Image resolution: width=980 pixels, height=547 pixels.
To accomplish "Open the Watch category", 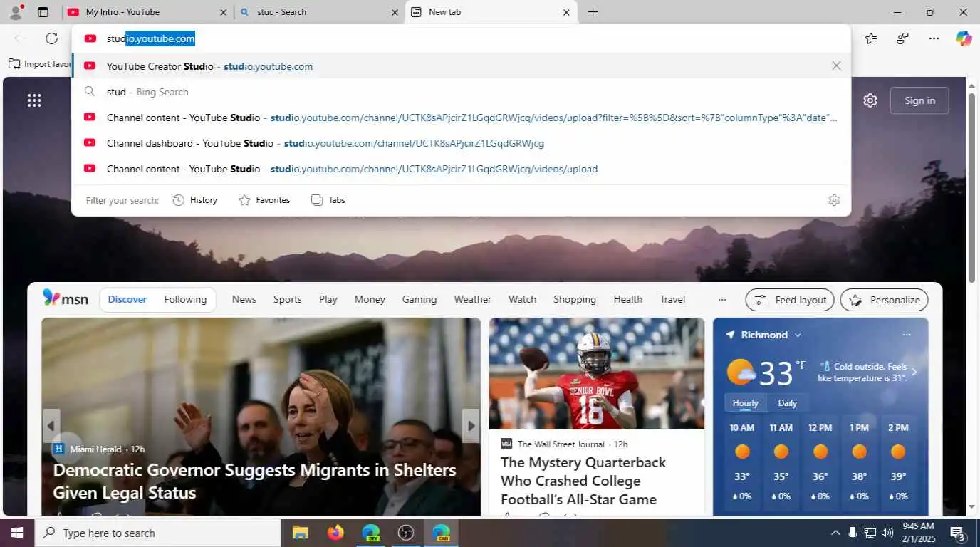I will pos(522,299).
